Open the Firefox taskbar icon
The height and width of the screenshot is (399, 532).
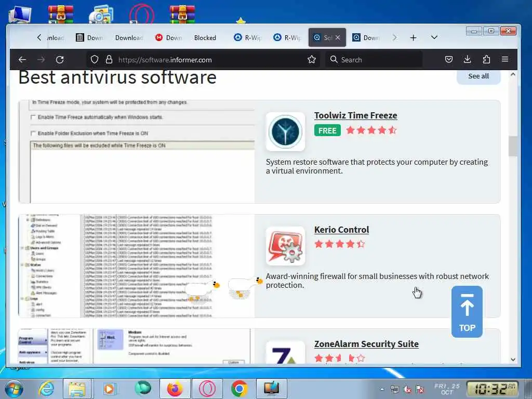point(175,389)
